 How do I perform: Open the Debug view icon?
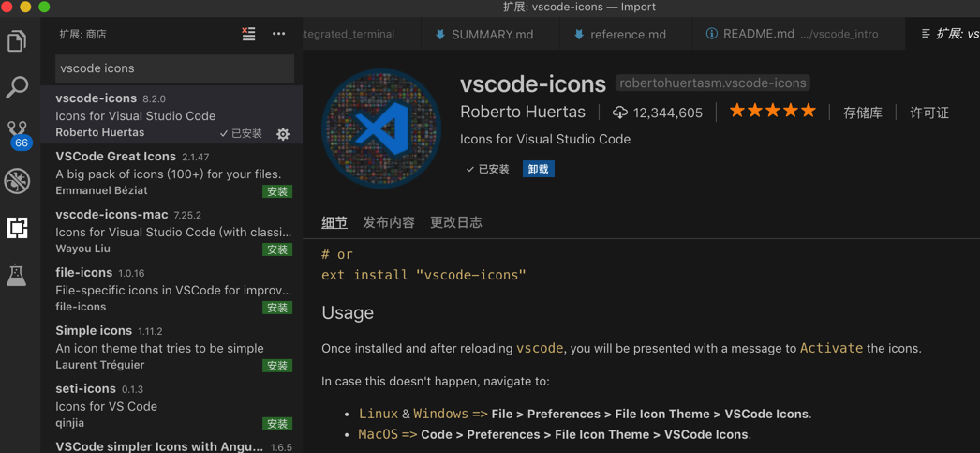click(x=17, y=181)
